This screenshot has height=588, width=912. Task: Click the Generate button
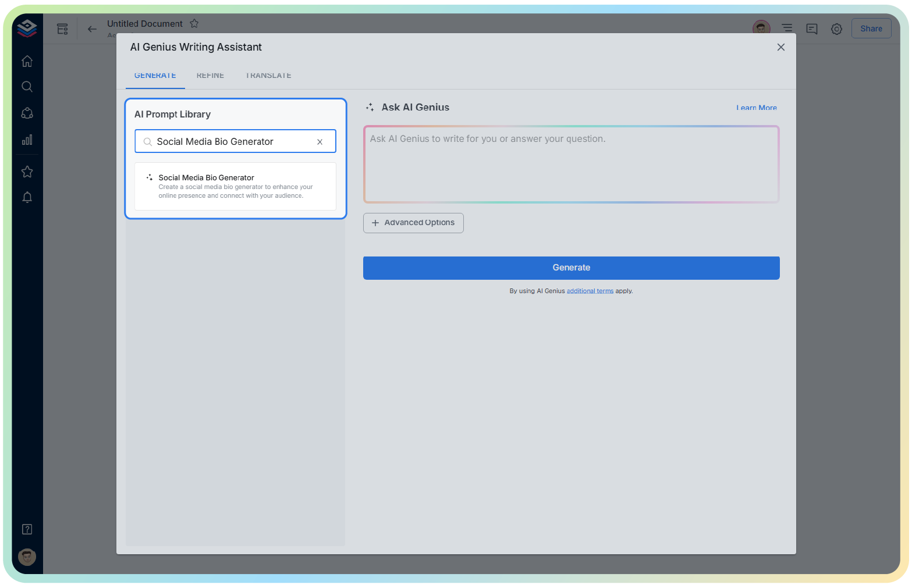(571, 268)
